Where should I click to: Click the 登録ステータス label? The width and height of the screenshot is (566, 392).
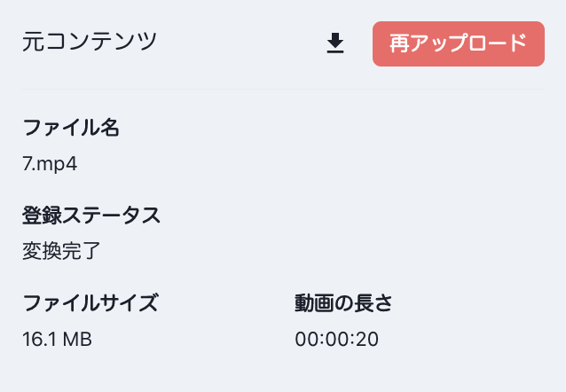pyautogui.click(x=90, y=216)
